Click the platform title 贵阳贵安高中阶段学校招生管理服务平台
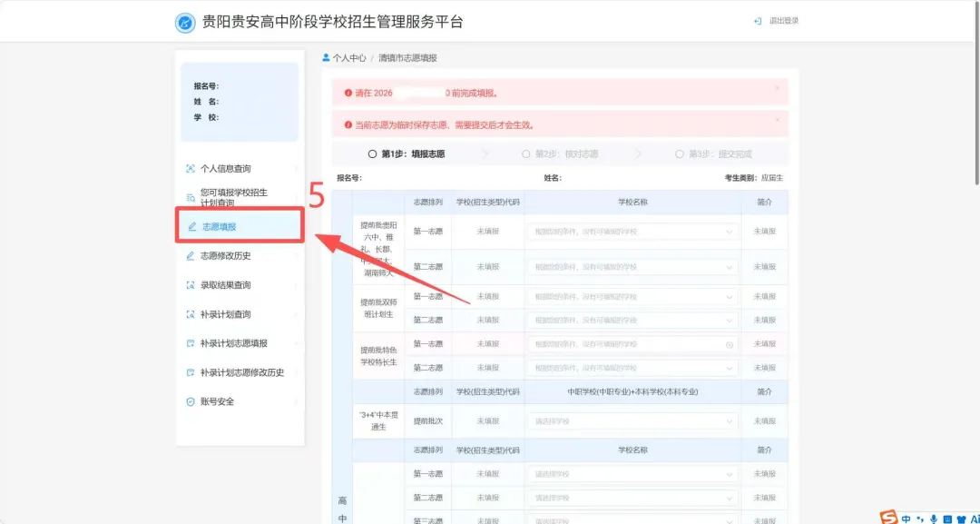The height and width of the screenshot is (524, 980). tap(332, 23)
